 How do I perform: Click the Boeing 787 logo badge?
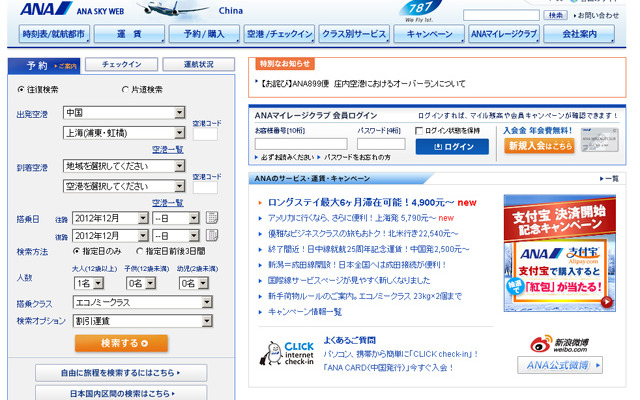421,10
